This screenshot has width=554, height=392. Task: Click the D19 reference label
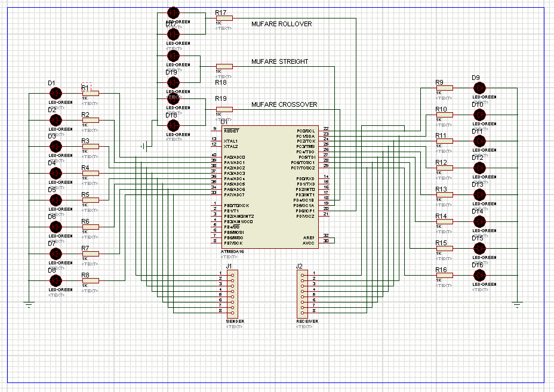[171, 72]
